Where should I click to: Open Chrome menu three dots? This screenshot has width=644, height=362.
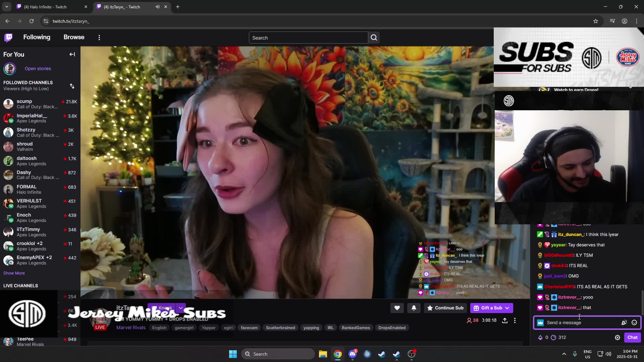(637, 21)
